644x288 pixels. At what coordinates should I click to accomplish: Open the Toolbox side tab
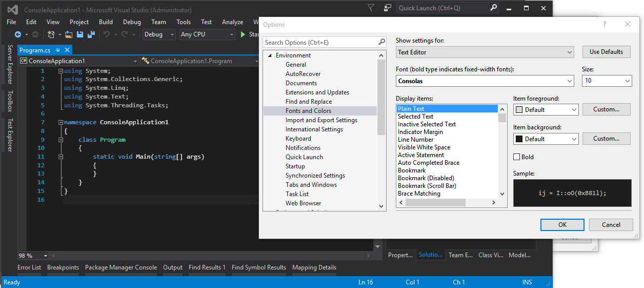point(10,101)
